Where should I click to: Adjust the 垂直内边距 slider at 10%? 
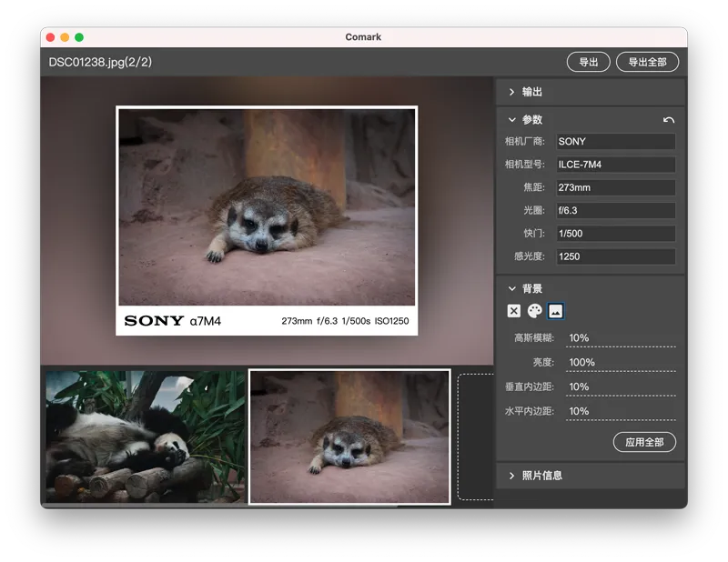point(621,387)
